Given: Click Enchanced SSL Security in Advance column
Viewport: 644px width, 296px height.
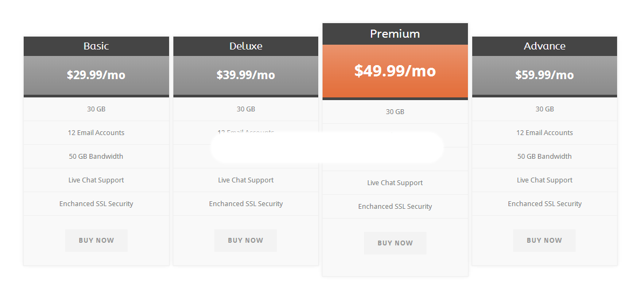Looking at the screenshot, I should pyautogui.click(x=544, y=204).
